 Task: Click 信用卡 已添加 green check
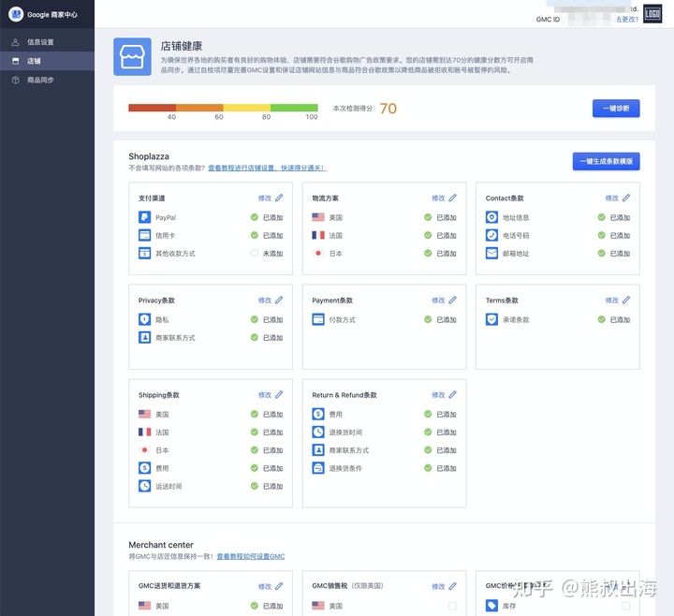pyautogui.click(x=255, y=235)
